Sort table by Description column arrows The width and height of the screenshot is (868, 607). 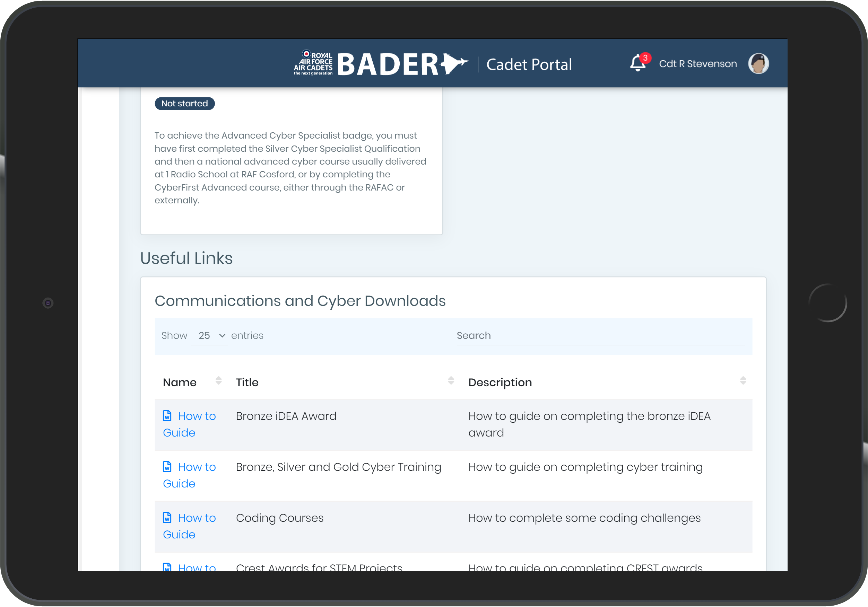(x=743, y=381)
